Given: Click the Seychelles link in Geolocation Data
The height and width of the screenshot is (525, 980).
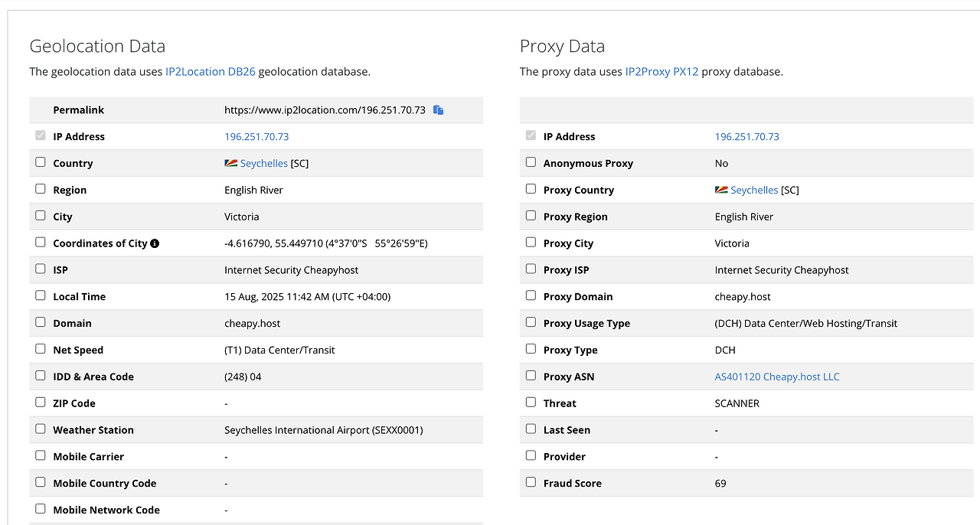Looking at the screenshot, I should (264, 163).
